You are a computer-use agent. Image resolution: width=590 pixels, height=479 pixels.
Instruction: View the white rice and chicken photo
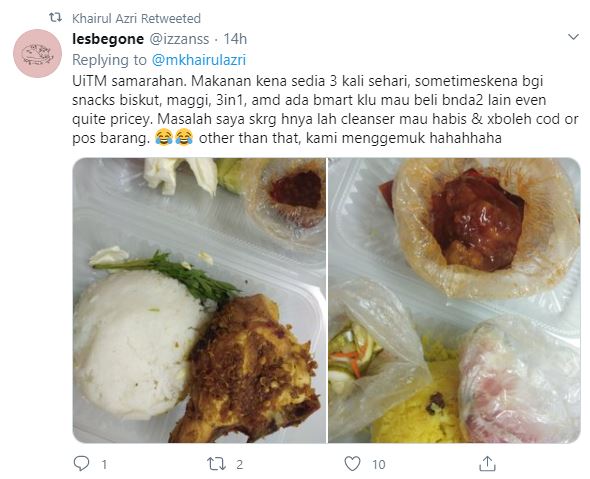tap(199, 300)
